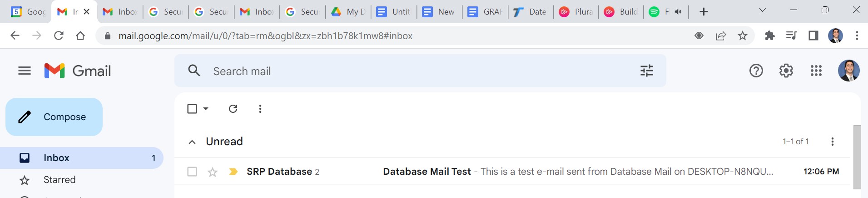
Task: Tick the SRP Database email checkbox
Action: click(x=192, y=172)
